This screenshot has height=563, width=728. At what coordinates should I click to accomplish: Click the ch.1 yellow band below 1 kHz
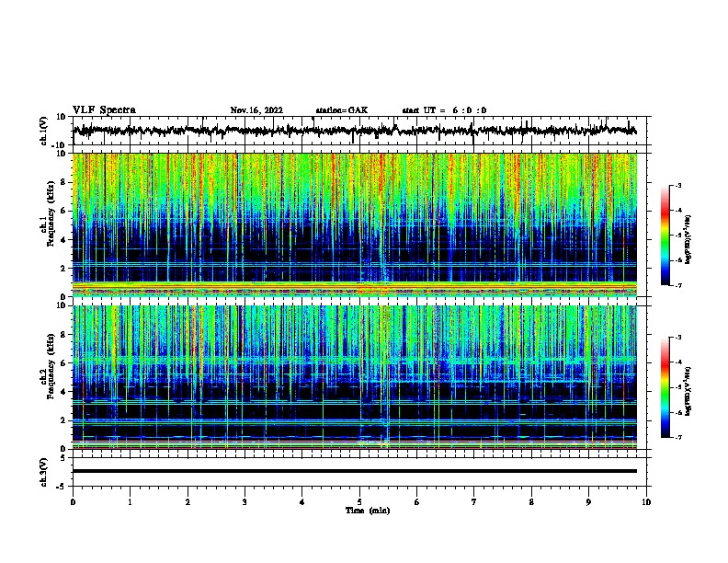click(355, 285)
